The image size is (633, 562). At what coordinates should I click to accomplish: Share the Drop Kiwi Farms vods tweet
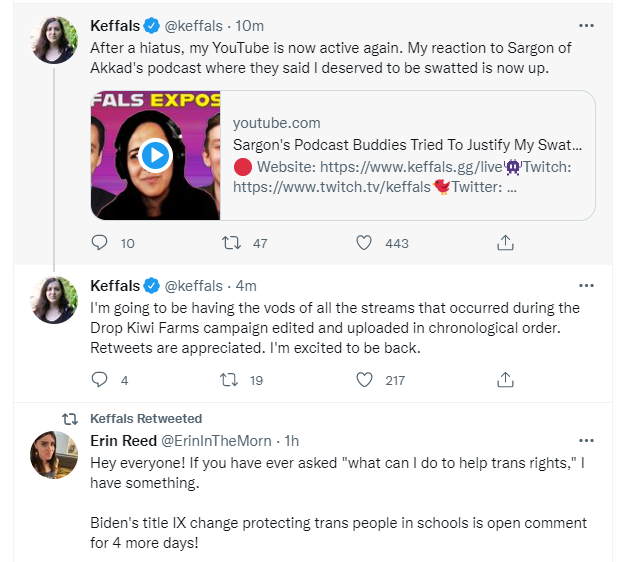tap(505, 380)
